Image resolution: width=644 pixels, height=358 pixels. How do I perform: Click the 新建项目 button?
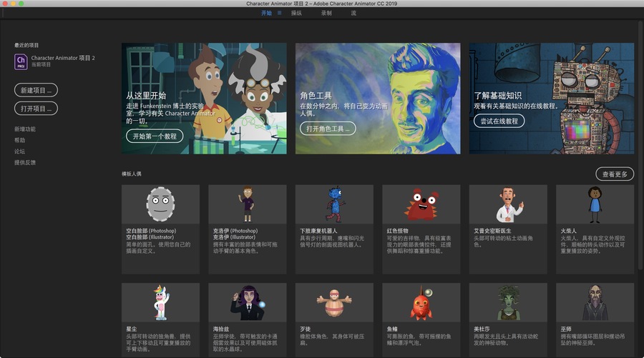point(36,90)
